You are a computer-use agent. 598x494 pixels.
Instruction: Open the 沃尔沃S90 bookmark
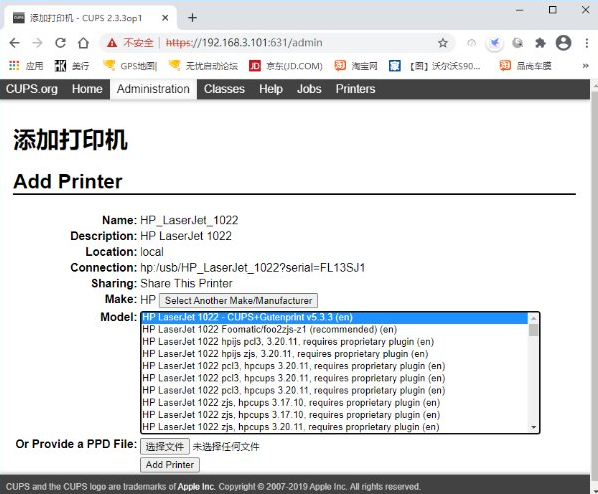pos(434,66)
